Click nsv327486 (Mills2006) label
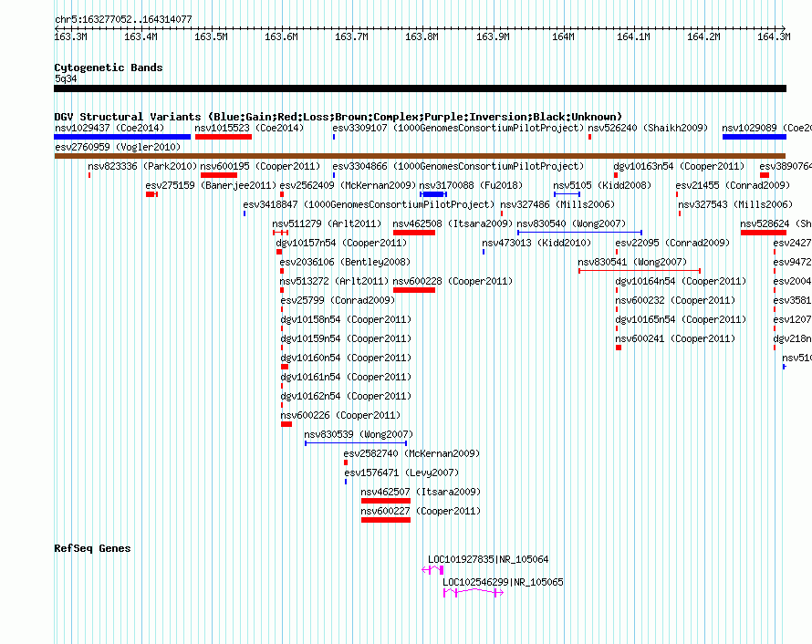Viewport: 812px width, 644px height. point(557,204)
